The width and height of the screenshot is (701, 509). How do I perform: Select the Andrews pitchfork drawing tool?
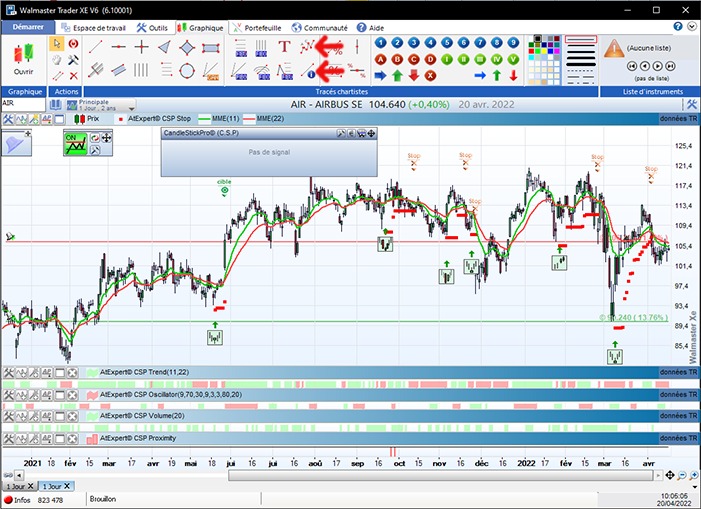click(95, 70)
